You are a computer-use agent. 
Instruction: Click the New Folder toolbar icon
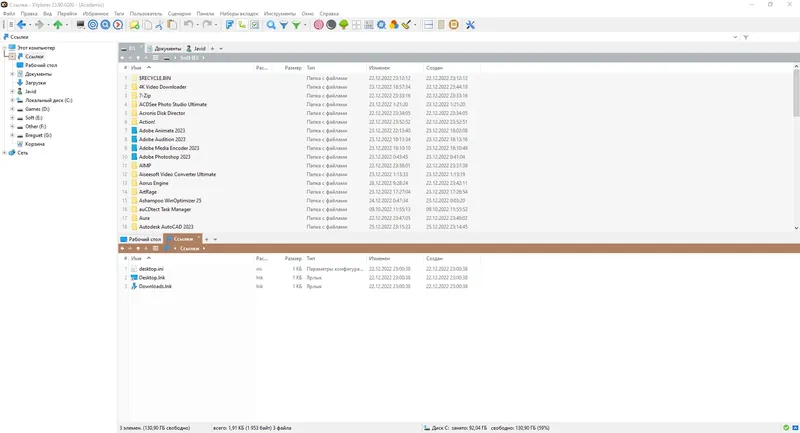click(x=134, y=24)
